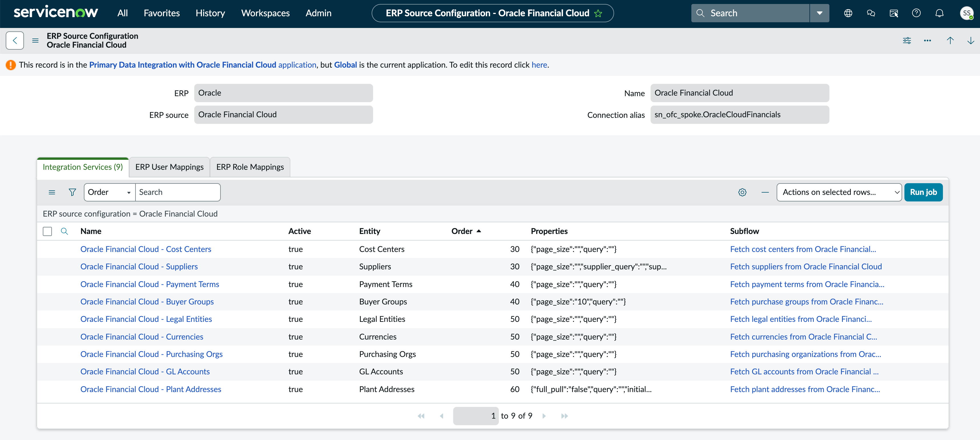Image resolution: width=980 pixels, height=440 pixels.
Task: Go to previous record with up arrow
Action: (950, 40)
